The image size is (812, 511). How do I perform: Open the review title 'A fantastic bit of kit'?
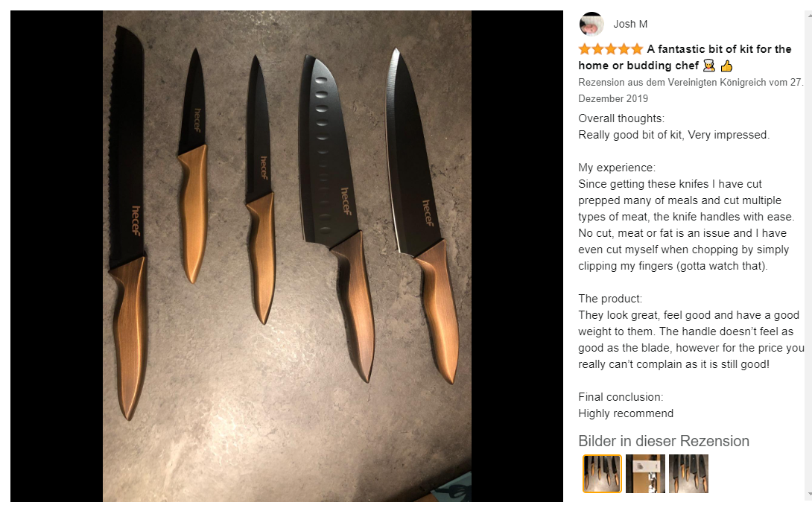685,57
